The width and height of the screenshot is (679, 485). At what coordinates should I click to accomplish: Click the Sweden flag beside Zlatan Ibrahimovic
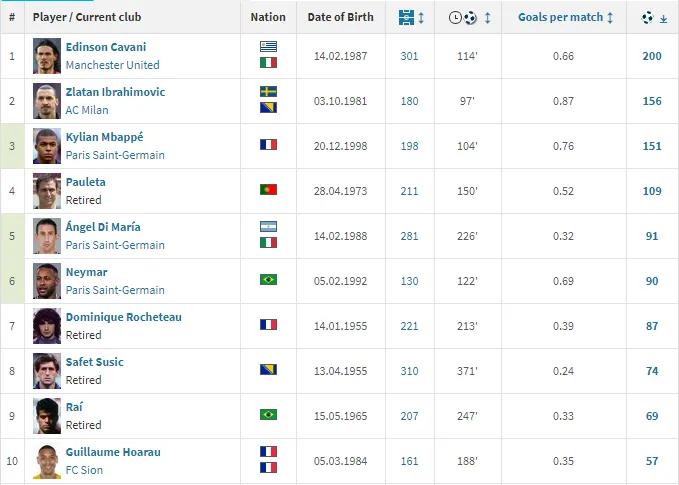[268, 91]
